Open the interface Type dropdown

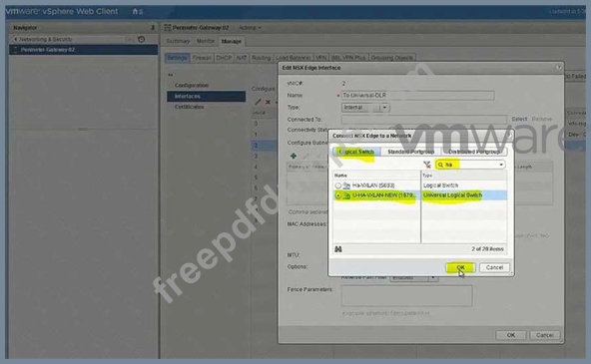click(x=384, y=108)
